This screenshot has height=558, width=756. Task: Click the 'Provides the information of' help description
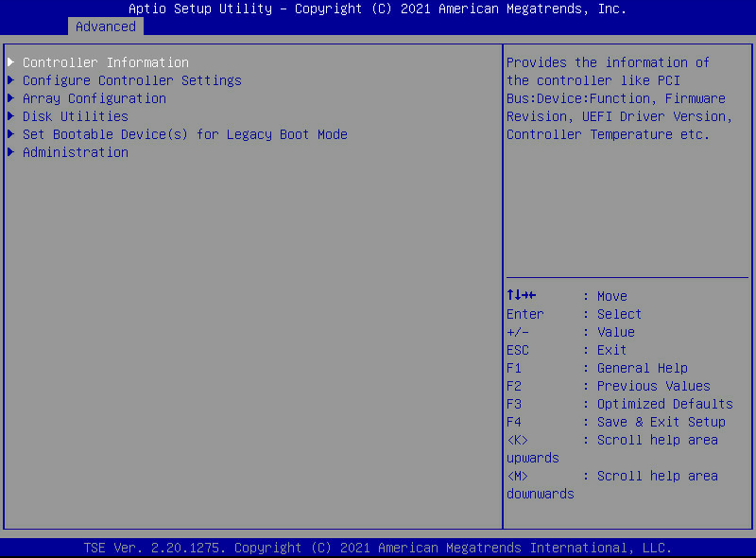tap(608, 62)
